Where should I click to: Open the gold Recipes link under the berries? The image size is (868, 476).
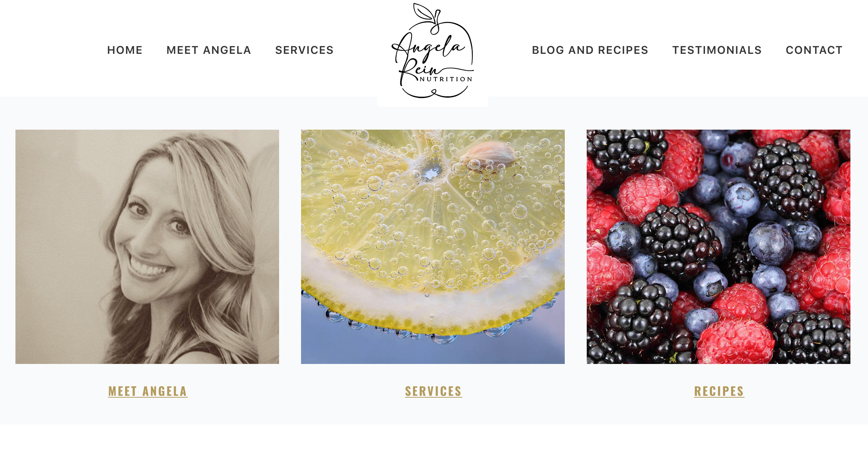coord(719,391)
